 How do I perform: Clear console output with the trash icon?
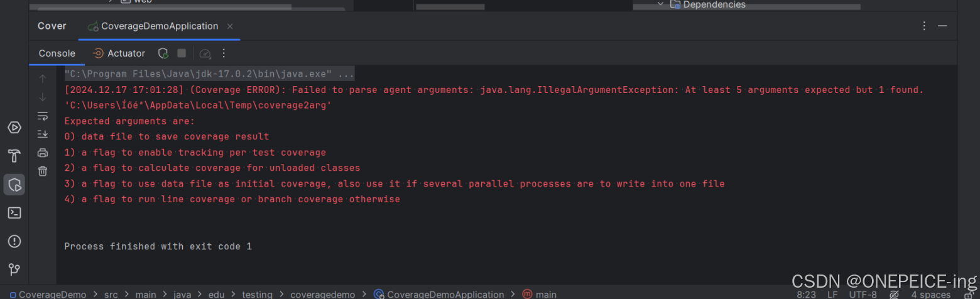pyautogui.click(x=43, y=171)
